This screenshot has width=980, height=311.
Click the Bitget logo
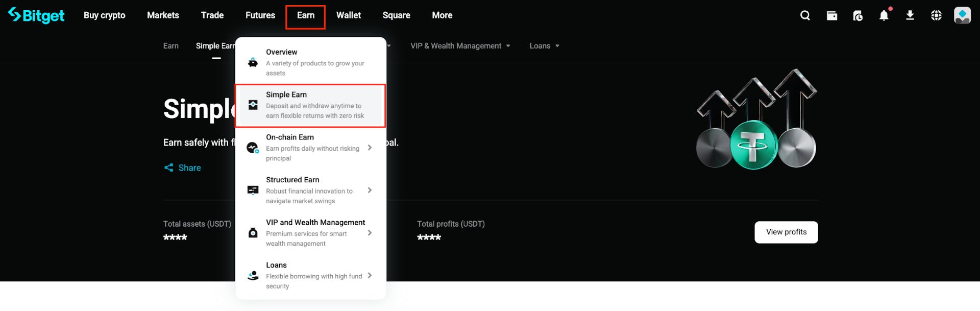pos(36,15)
